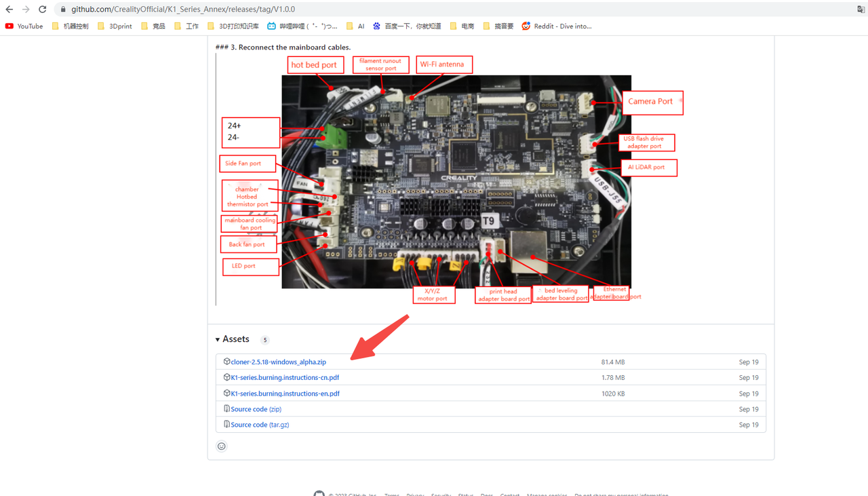Download Source code (zip)
This screenshot has width=868, height=496.
(256, 409)
